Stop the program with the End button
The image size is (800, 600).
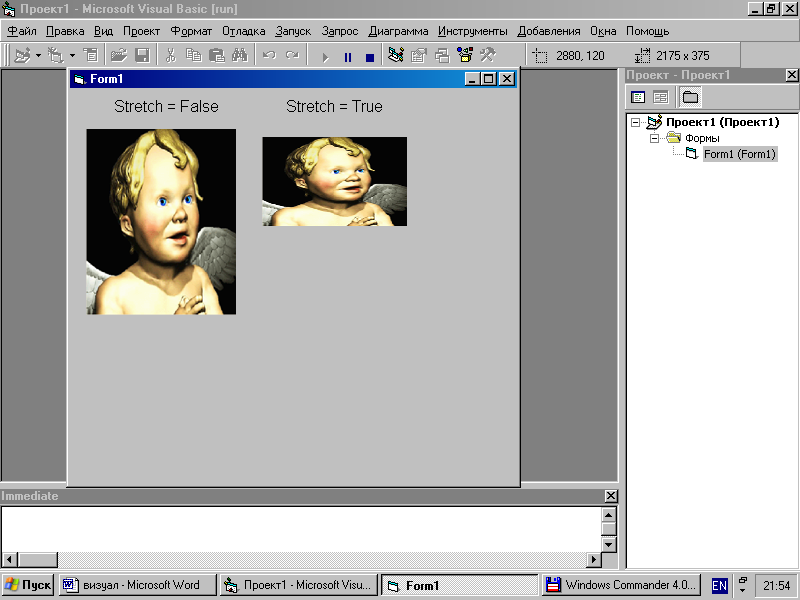(x=370, y=57)
